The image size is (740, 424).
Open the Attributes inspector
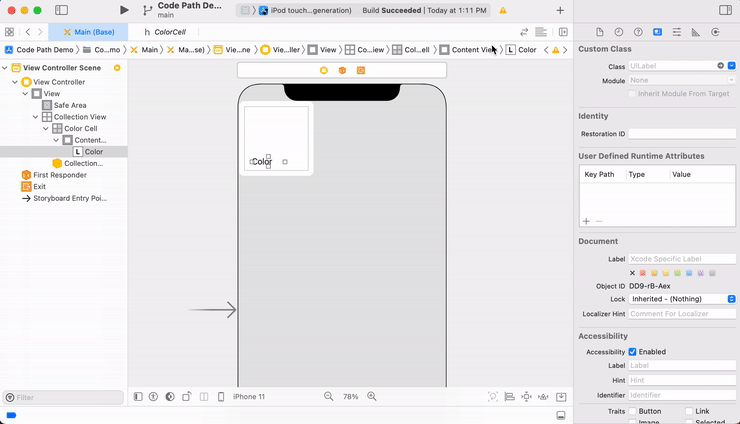pyautogui.click(x=677, y=32)
